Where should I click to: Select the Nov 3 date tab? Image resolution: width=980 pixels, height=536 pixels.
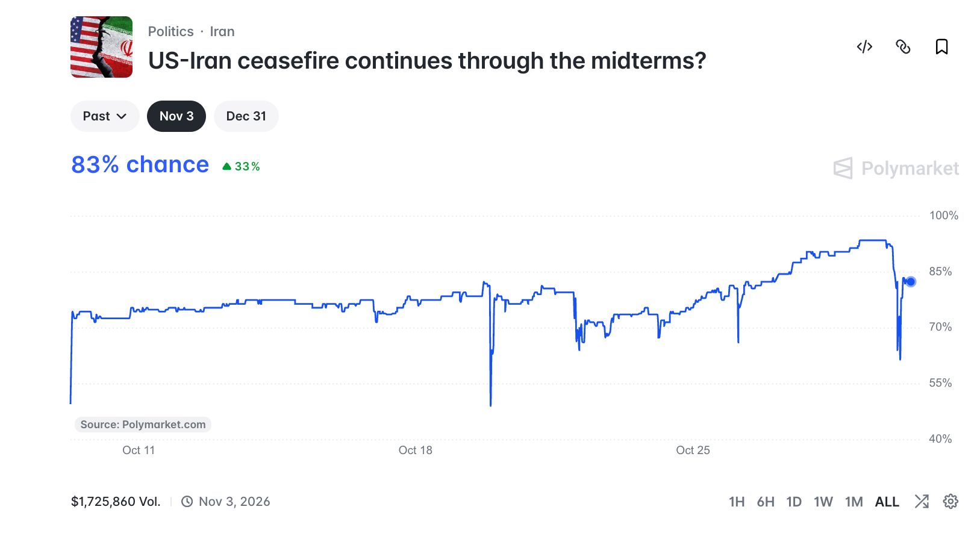click(176, 116)
